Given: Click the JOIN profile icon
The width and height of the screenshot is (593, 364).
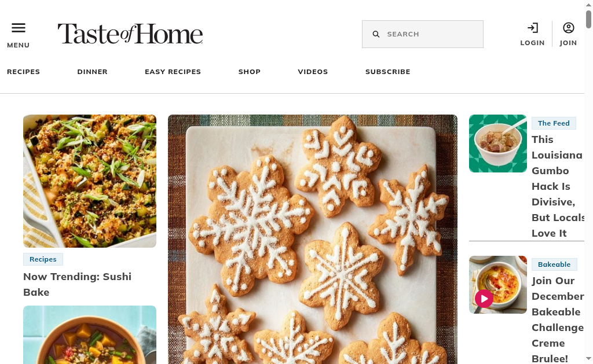Looking at the screenshot, I should pyautogui.click(x=569, y=28).
